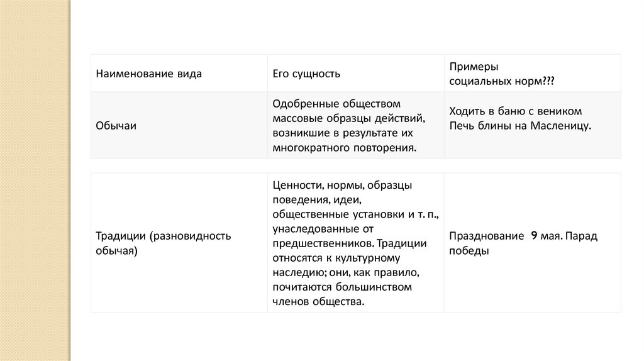
Task: Click the text 'общественные установки и т. п.,'
Action: (356, 214)
